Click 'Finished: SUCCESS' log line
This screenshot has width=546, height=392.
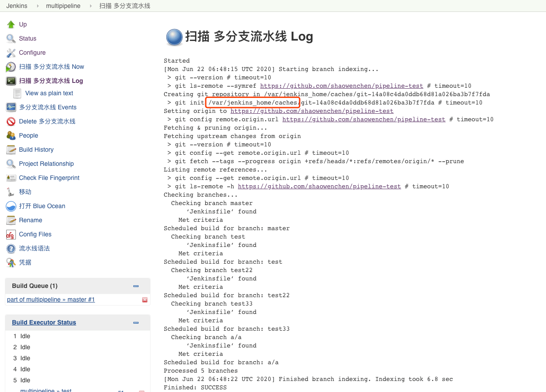195,388
